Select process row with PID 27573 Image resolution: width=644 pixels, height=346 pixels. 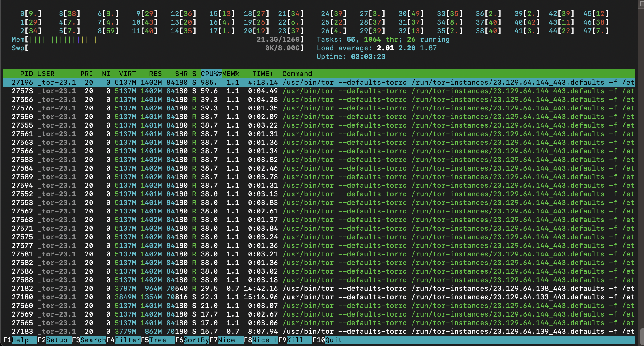pos(22,91)
